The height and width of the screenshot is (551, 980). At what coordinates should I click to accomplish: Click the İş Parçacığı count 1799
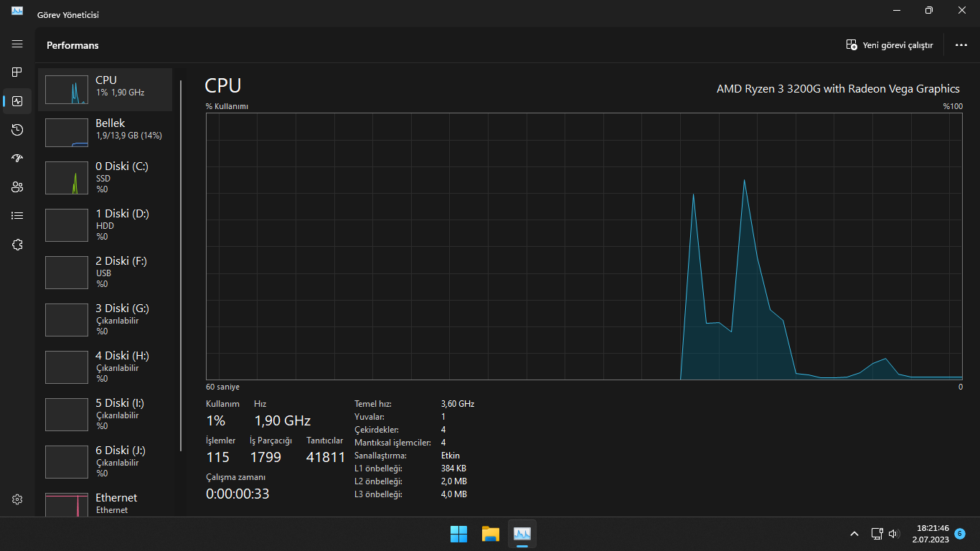pos(265,457)
